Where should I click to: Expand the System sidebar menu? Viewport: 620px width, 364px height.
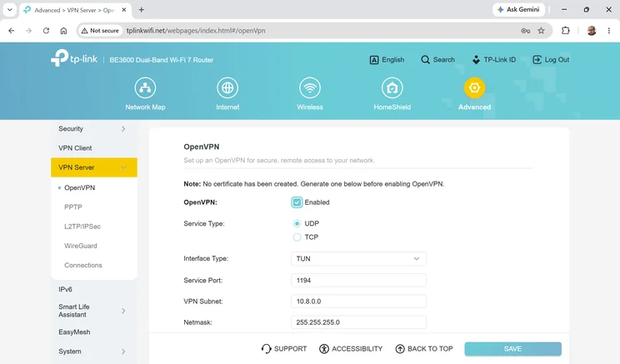93,352
